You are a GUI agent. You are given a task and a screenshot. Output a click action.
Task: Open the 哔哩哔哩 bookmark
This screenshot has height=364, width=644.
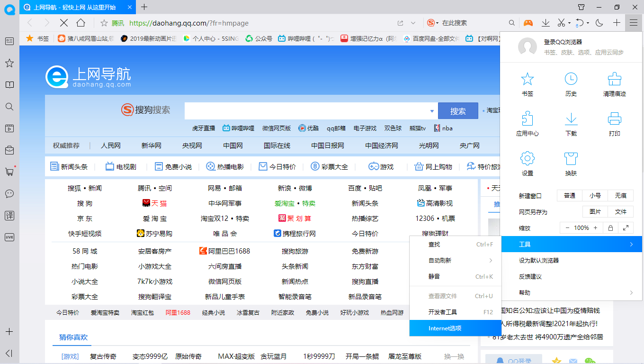point(305,38)
